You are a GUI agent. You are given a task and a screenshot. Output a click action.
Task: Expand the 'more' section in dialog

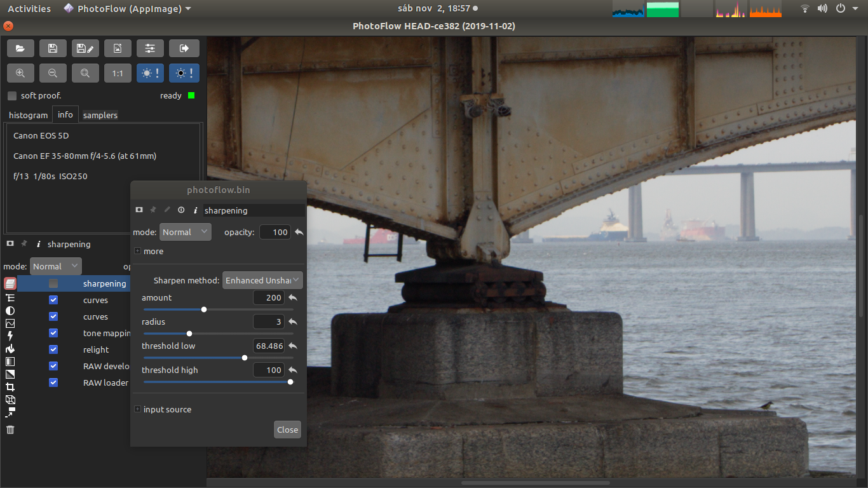coord(138,251)
